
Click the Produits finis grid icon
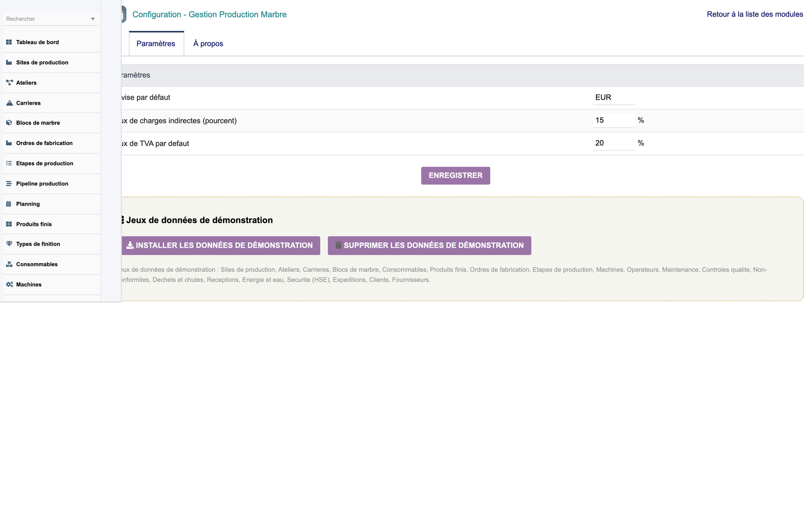pos(9,224)
